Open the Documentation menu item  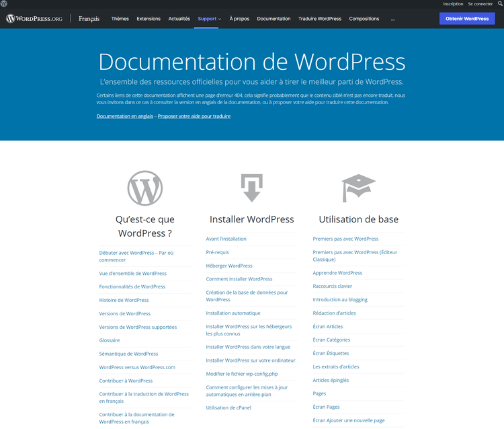[274, 19]
